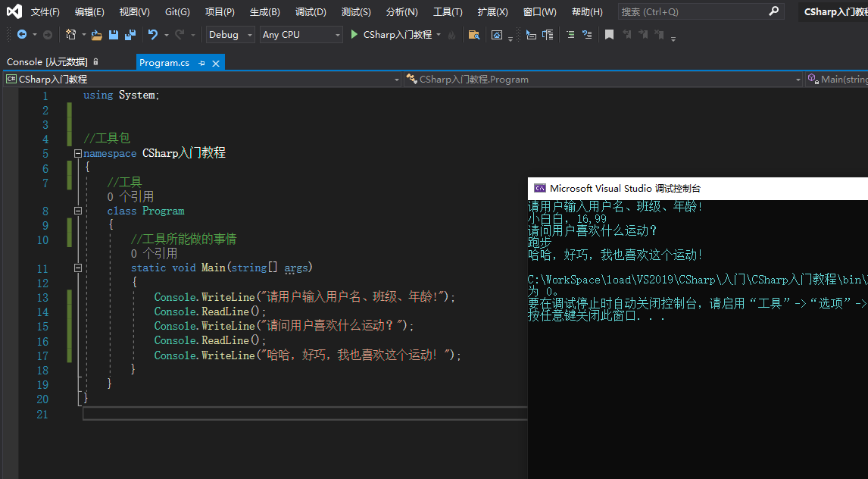Click the window screenshot icon after Find in Files
Screen dimensions: 868x479
[x=497, y=35]
